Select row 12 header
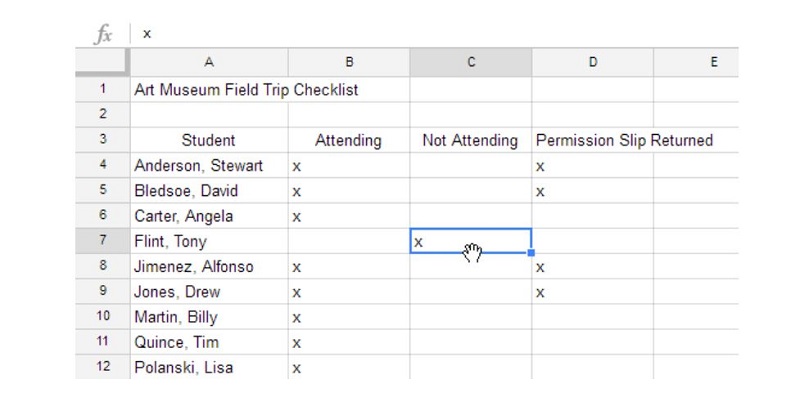 pos(103,367)
